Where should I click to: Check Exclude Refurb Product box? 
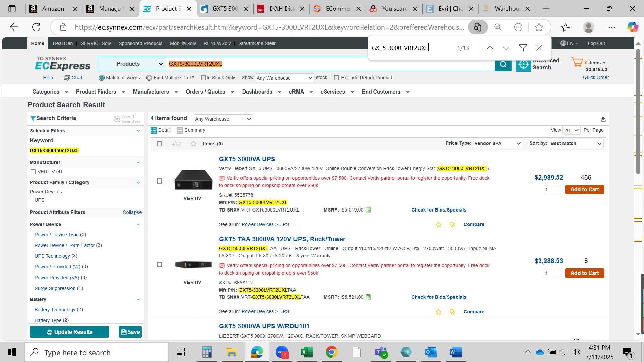tap(337, 78)
